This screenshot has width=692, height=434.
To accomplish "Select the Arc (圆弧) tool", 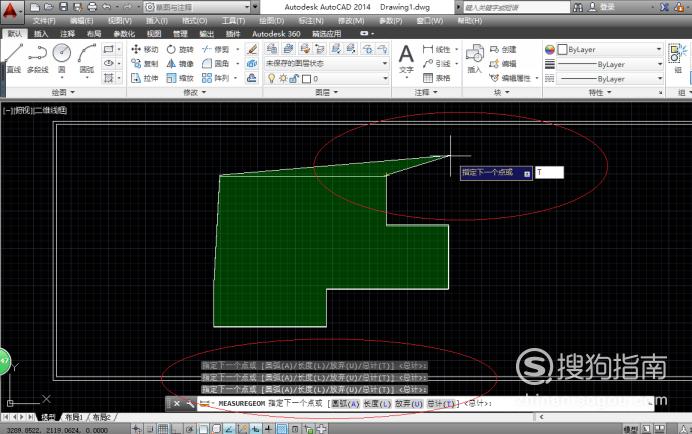I will 86,58.
